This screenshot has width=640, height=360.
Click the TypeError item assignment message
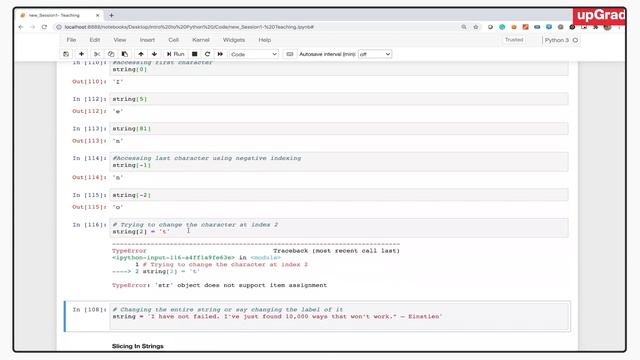click(x=220, y=285)
